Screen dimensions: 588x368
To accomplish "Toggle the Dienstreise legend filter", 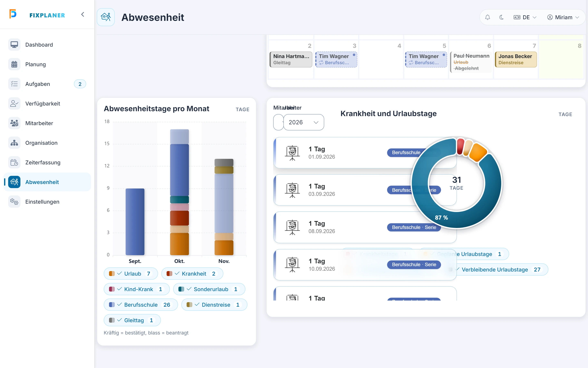I will click(214, 305).
